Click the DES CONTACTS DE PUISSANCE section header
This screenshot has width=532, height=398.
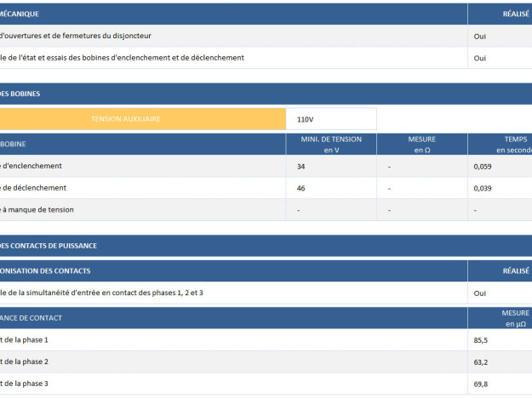[x=49, y=246]
